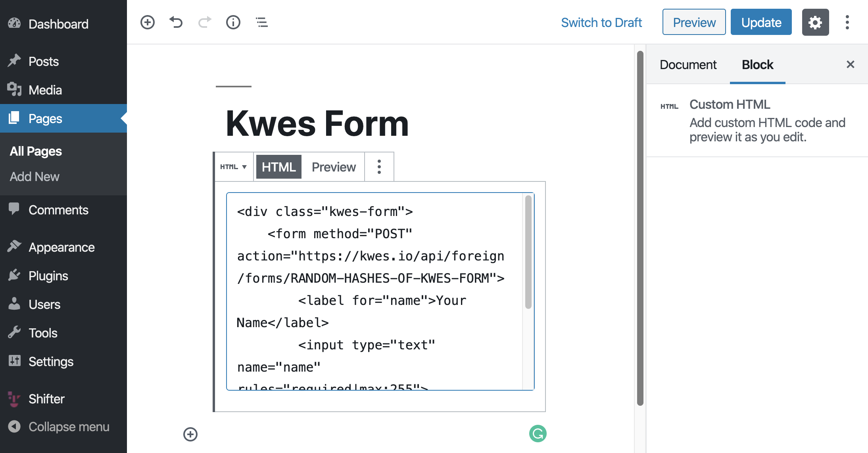Undo the last change
The width and height of the screenshot is (868, 453).
point(176,22)
